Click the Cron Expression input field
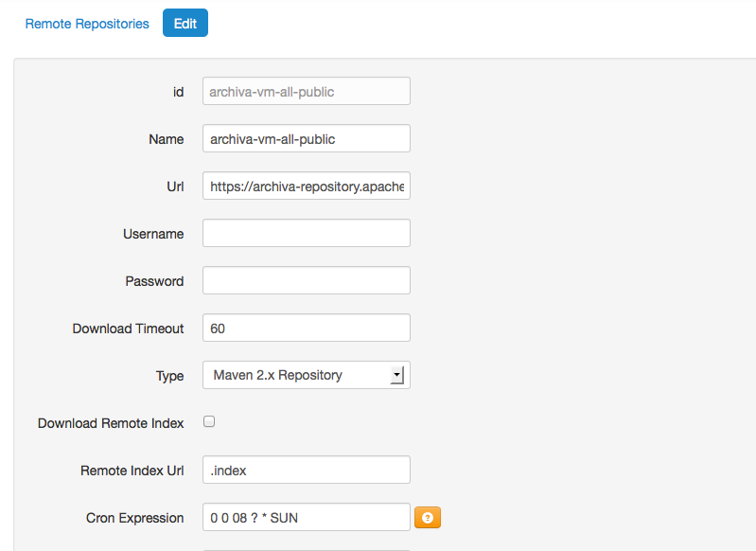Screen dimensions: 756x551 [306, 518]
